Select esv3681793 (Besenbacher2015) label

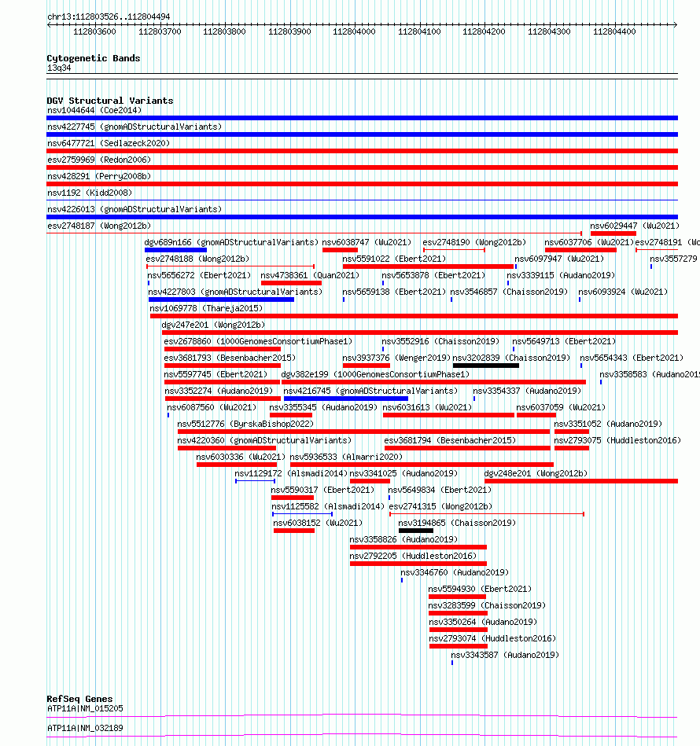[230, 358]
